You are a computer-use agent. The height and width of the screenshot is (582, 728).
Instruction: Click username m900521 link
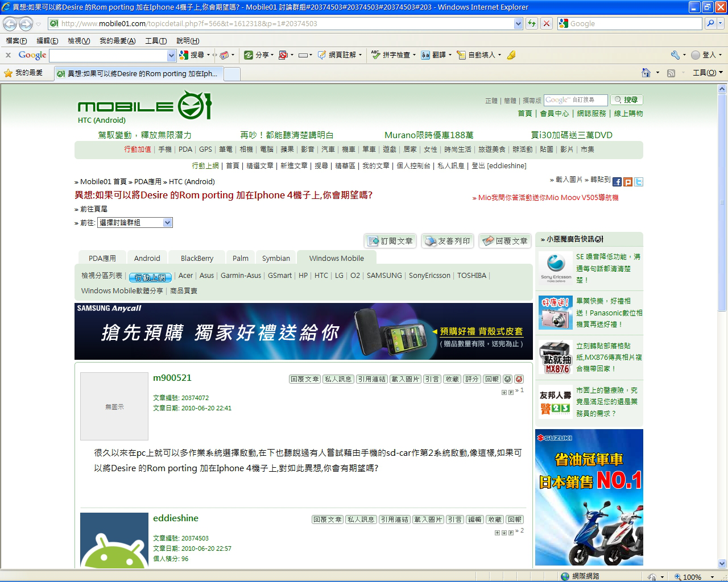tap(172, 378)
